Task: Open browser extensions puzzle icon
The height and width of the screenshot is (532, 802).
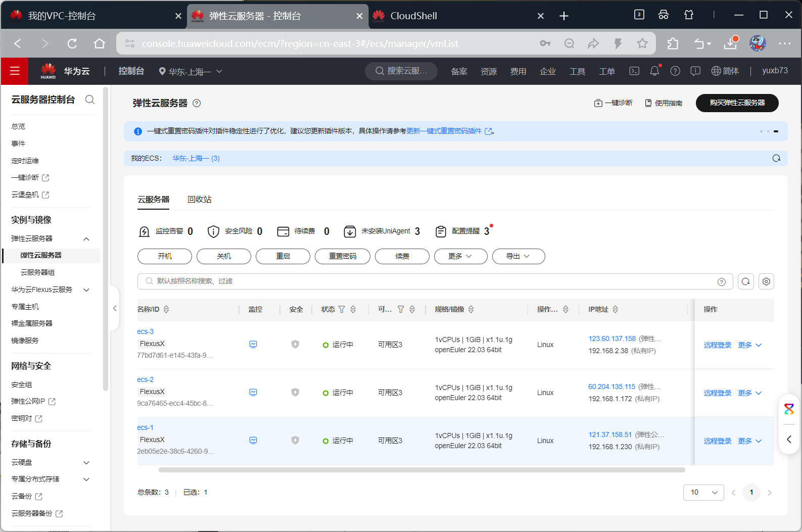Action: 673,43
